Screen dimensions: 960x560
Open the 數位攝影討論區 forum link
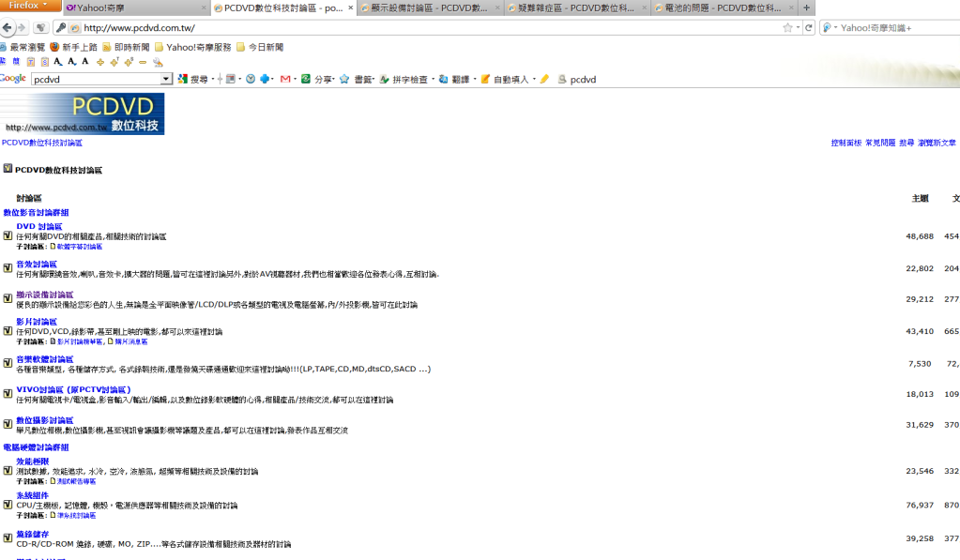44,420
